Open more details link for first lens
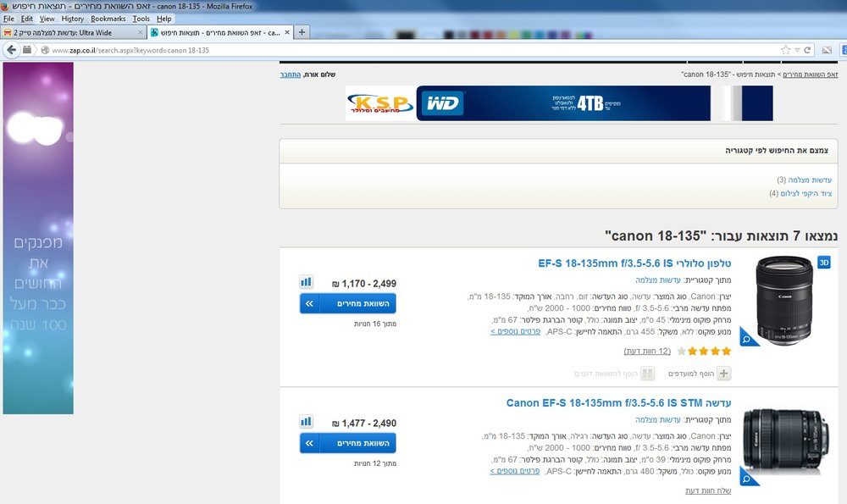The image size is (847, 504). click(515, 331)
